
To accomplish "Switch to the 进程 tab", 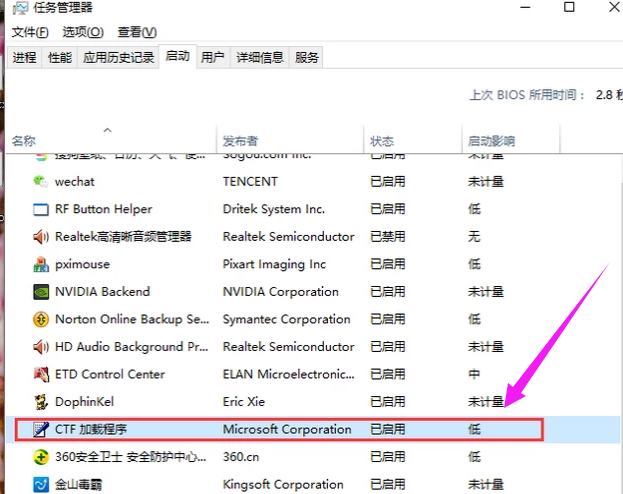I will click(x=25, y=58).
